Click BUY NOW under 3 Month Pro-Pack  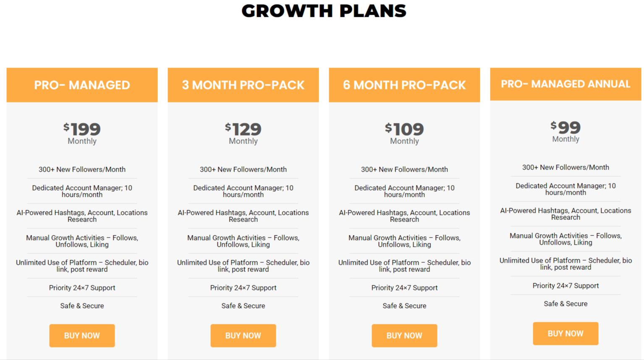243,336
